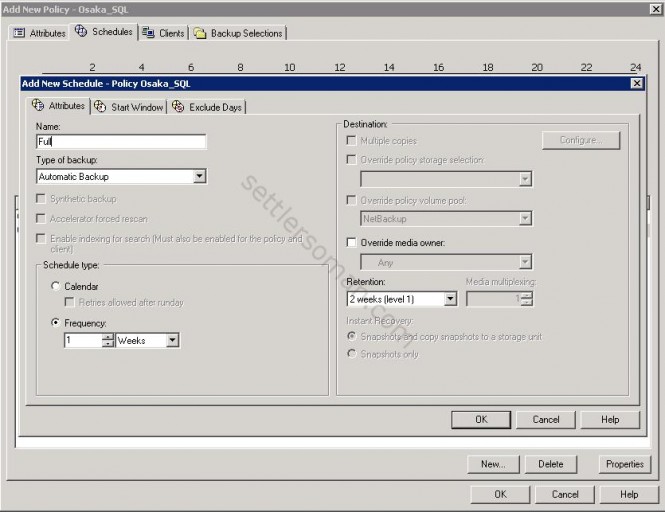Click the New... button
Viewport: 665px width, 512px height.
point(493,464)
